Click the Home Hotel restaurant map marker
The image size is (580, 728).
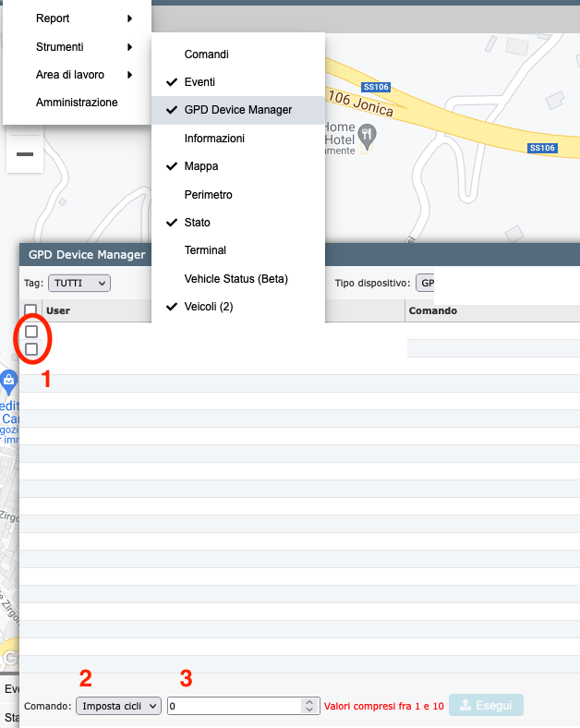tap(369, 136)
